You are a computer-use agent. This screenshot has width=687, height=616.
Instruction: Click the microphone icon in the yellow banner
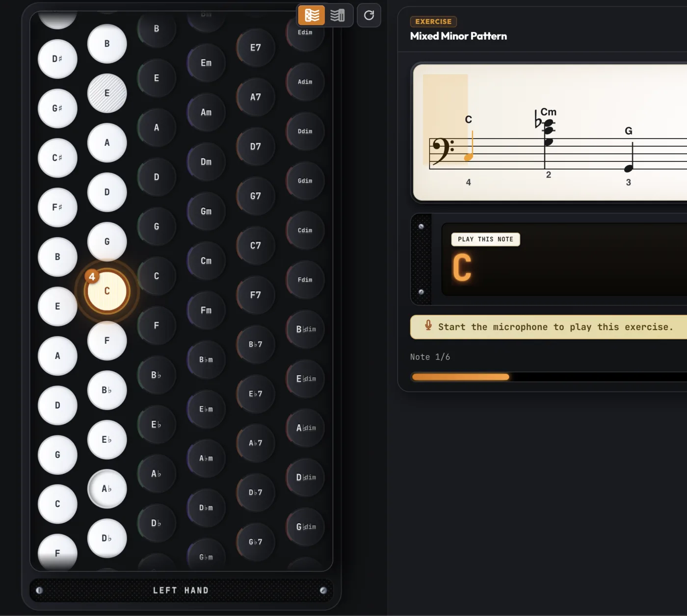(x=428, y=326)
